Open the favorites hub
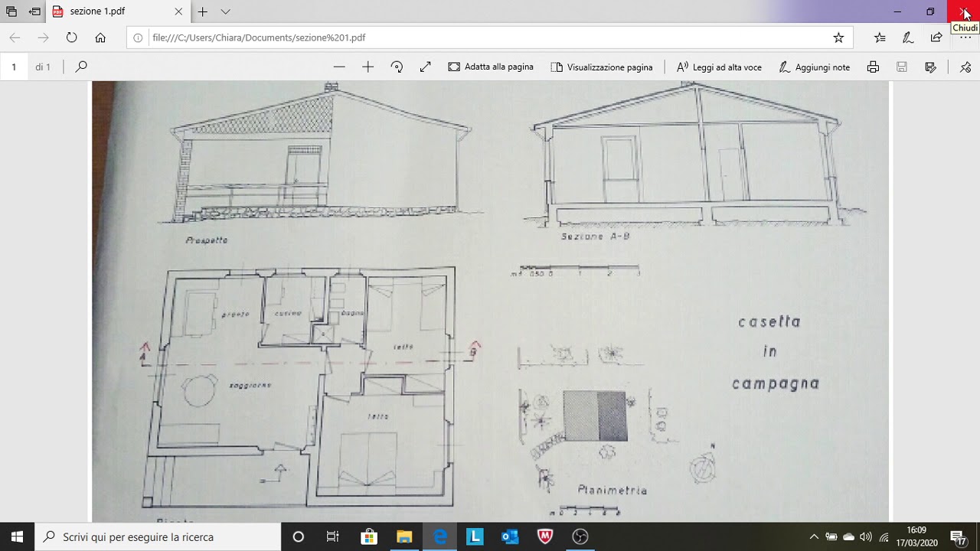 tap(880, 37)
